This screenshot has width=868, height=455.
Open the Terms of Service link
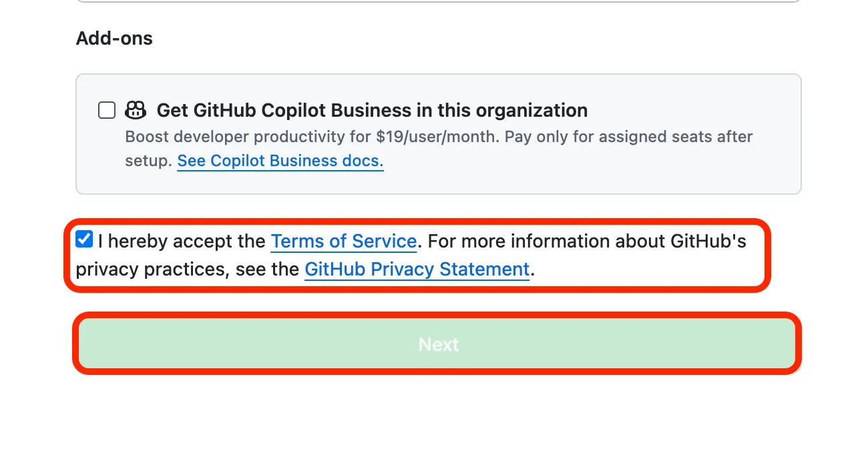[343, 241]
